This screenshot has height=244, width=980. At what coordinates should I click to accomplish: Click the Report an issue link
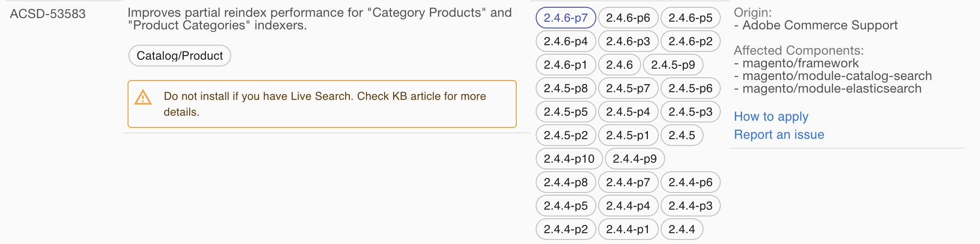pos(779,135)
